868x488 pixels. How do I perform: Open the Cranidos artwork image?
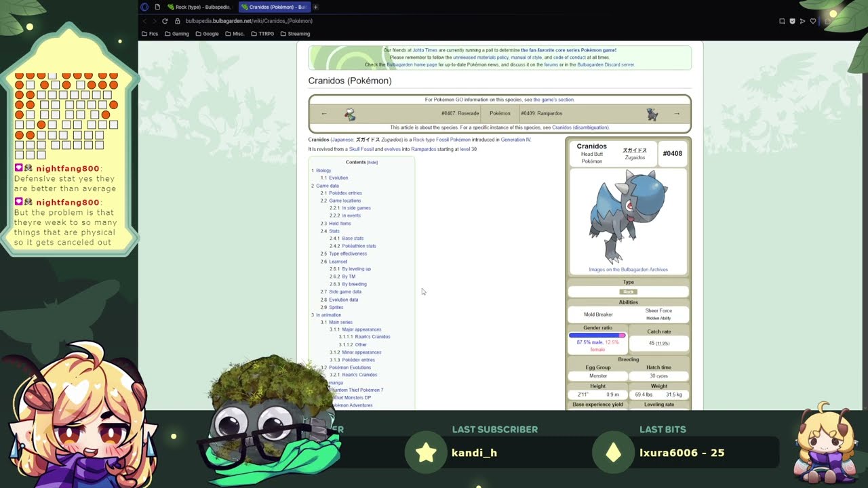[x=628, y=217]
